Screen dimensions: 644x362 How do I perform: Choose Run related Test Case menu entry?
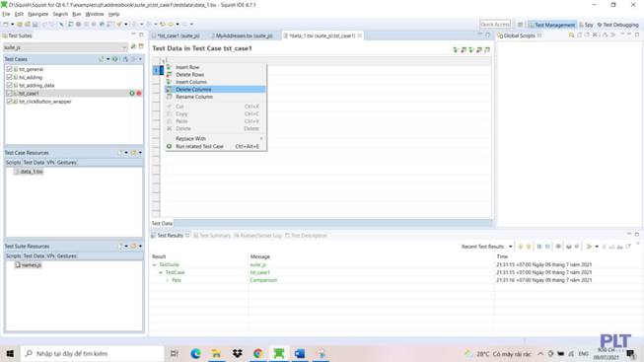coord(215,146)
